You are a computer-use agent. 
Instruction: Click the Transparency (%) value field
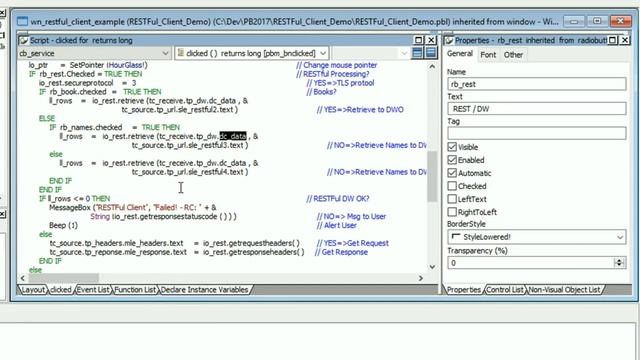(530, 263)
